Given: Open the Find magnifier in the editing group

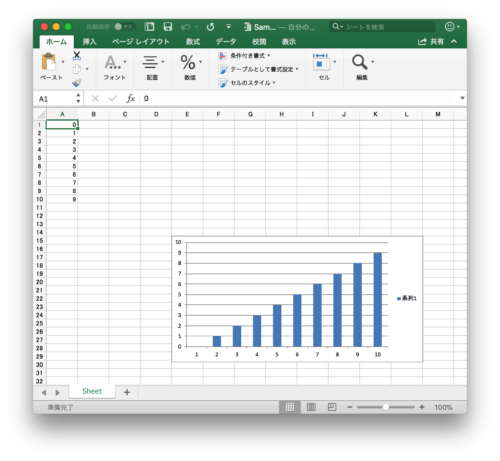Looking at the screenshot, I should click(360, 62).
